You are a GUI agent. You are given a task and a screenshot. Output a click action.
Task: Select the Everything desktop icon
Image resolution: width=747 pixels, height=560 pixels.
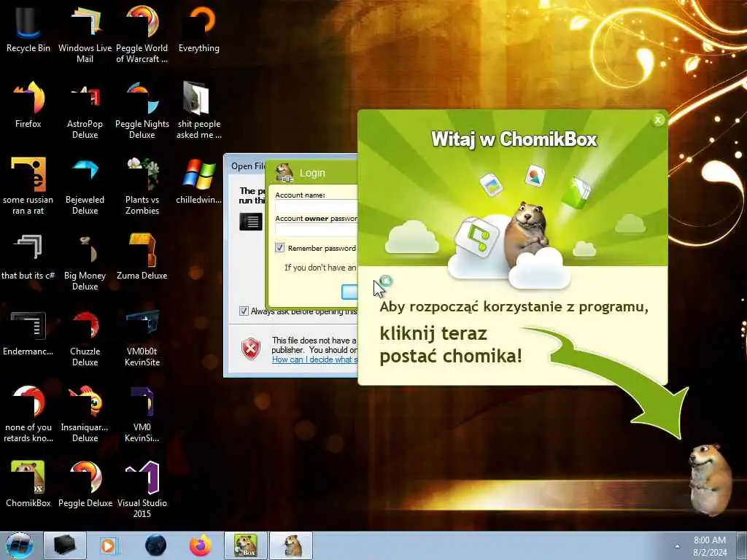[x=199, y=29]
